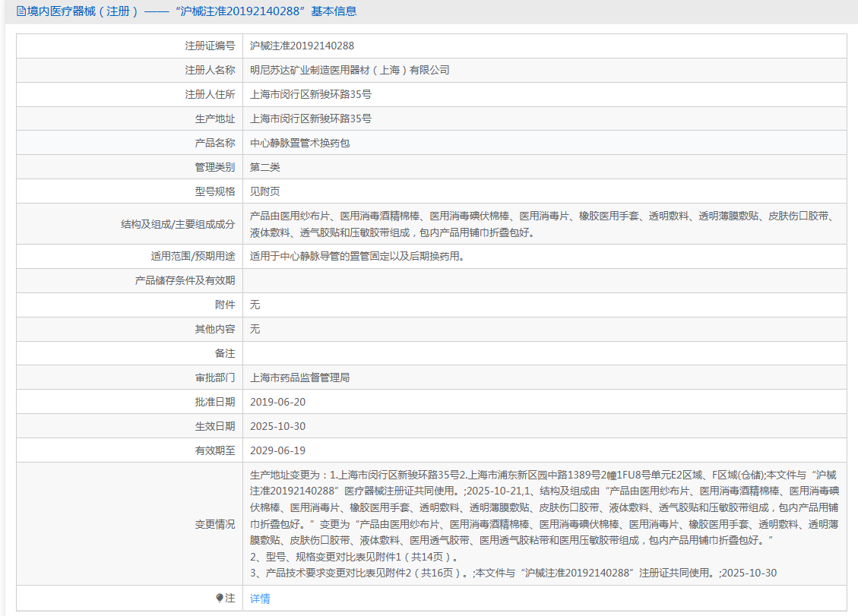Click the 有效期至 row label
The height and width of the screenshot is (616, 858).
[x=215, y=450]
